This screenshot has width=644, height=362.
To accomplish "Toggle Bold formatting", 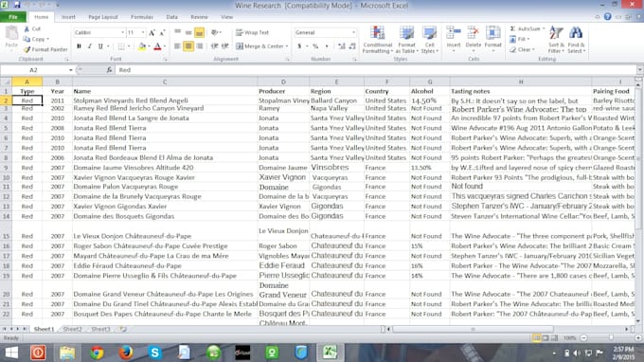I will [79, 46].
